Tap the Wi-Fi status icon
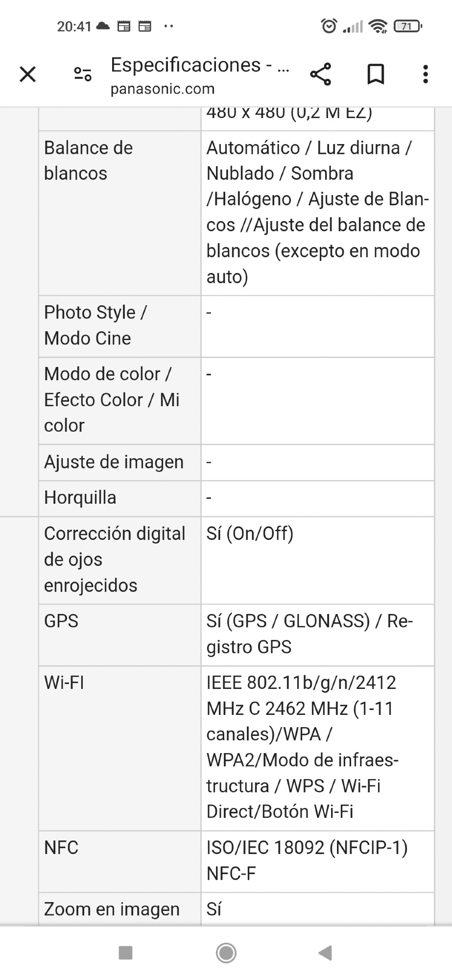This screenshot has height=980, width=452. (x=378, y=26)
